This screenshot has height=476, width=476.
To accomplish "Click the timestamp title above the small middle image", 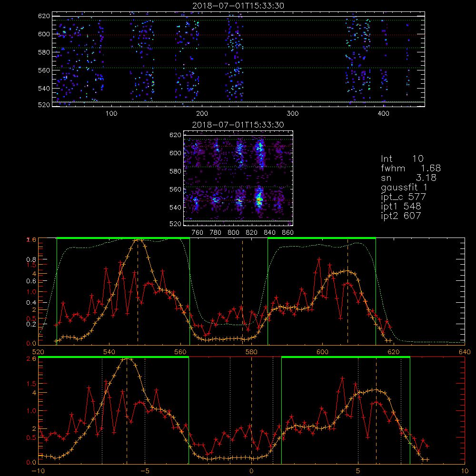I will 238,125.
